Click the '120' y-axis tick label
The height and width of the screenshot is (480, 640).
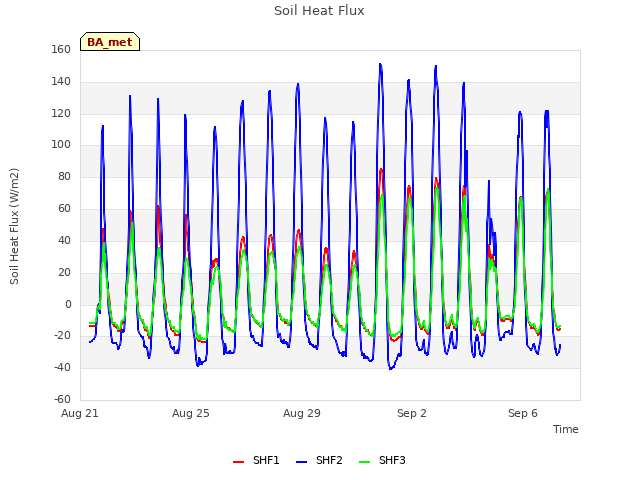pos(61,113)
